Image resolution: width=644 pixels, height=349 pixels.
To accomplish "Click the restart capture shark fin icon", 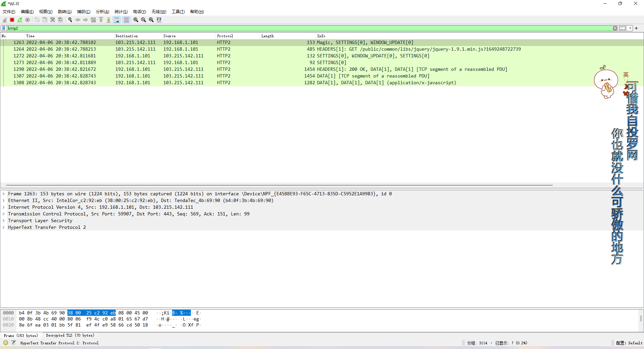I will pos(19,20).
